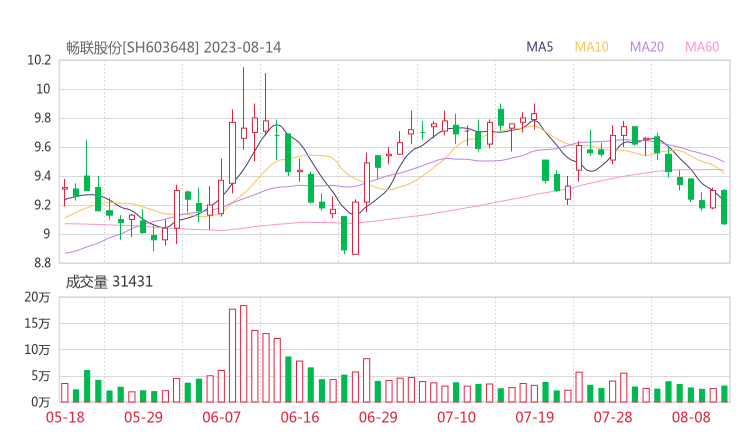This screenshot has height=440, width=740.
Task: Click the lowest-reaching red candlestick near 8.85
Action: click(355, 228)
